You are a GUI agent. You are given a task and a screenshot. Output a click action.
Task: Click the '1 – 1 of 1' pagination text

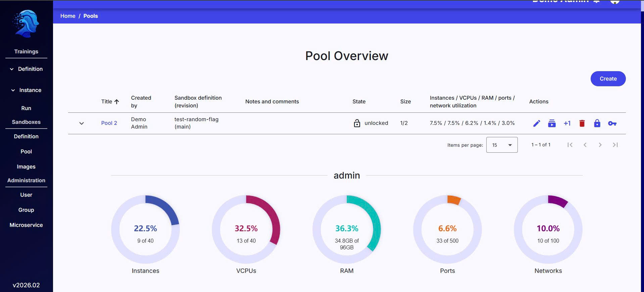point(541,145)
